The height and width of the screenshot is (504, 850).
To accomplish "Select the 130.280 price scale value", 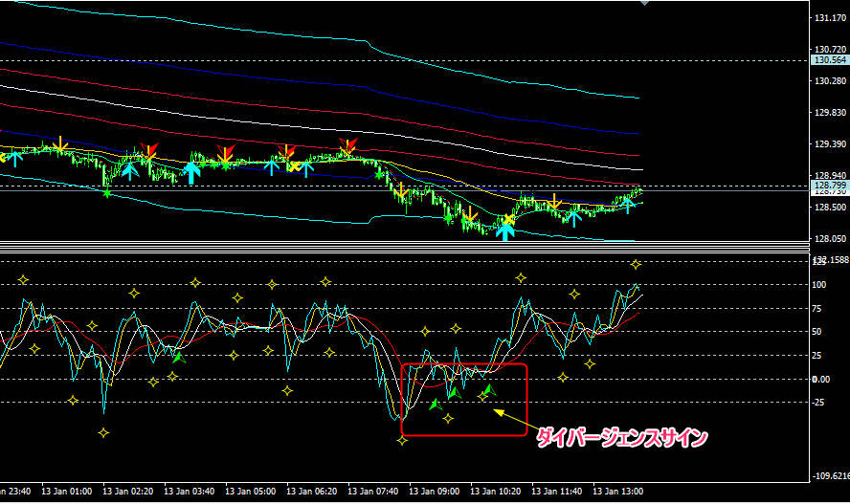I will 831,80.
